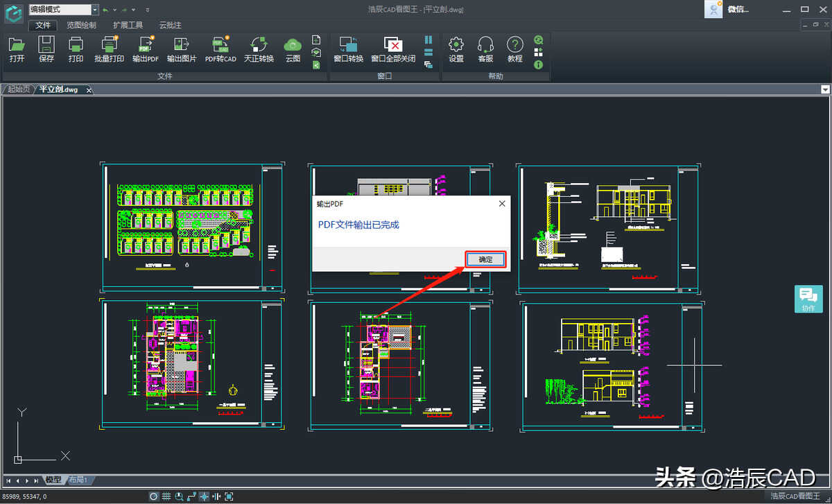Screen dimensions: 832x504
Task: Go to next layout tab arrow
Action: (27, 480)
